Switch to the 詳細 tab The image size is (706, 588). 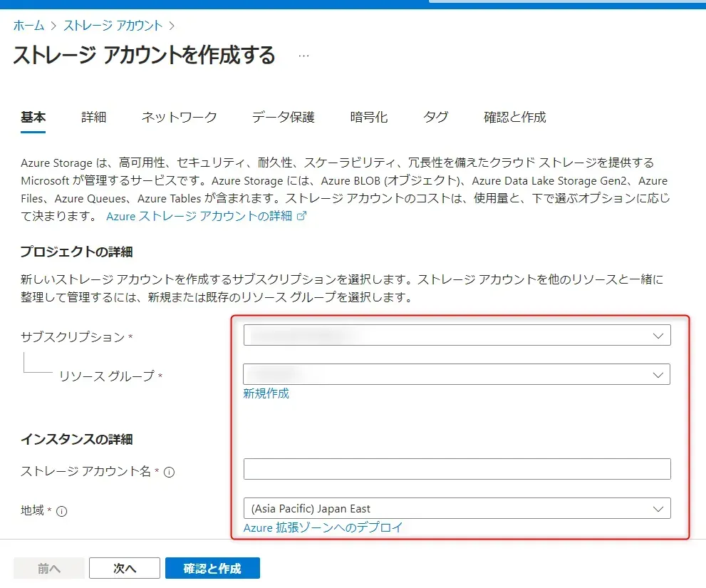coord(93,118)
